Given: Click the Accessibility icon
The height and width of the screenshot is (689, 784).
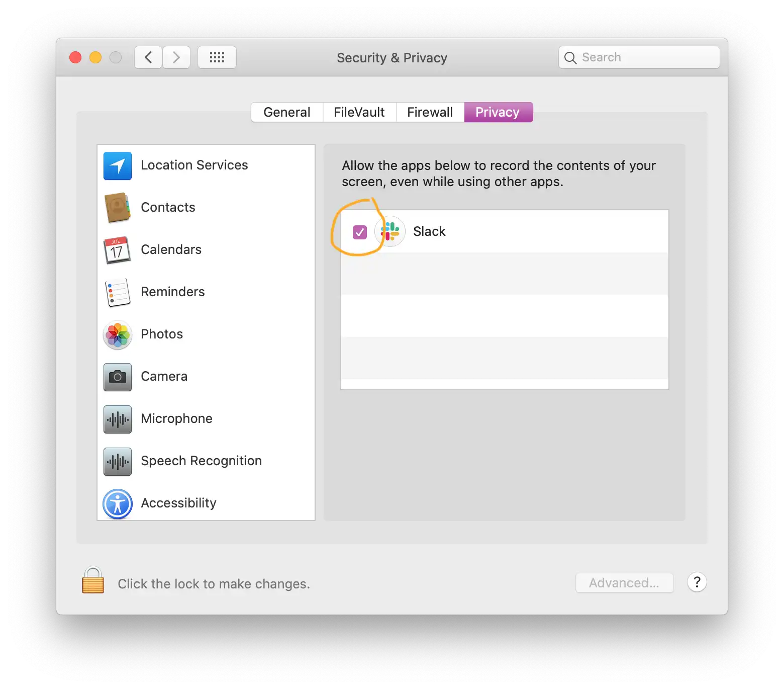Looking at the screenshot, I should pyautogui.click(x=117, y=503).
